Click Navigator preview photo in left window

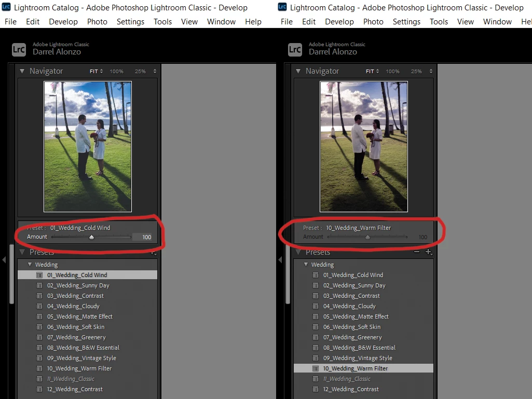[x=88, y=146]
